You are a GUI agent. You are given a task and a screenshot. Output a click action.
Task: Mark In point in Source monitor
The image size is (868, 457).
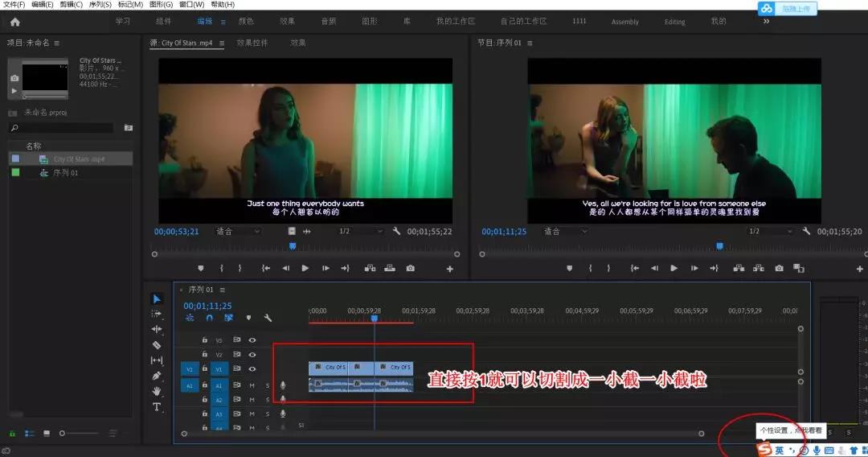tap(222, 268)
